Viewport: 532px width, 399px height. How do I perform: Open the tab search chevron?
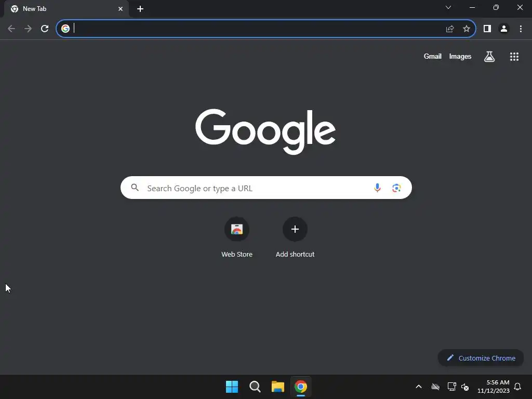pos(448,7)
